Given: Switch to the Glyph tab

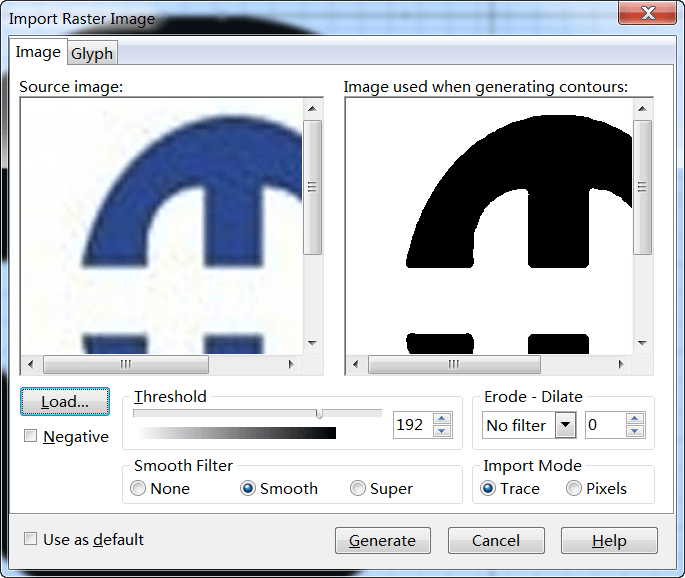Looking at the screenshot, I should 92,53.
